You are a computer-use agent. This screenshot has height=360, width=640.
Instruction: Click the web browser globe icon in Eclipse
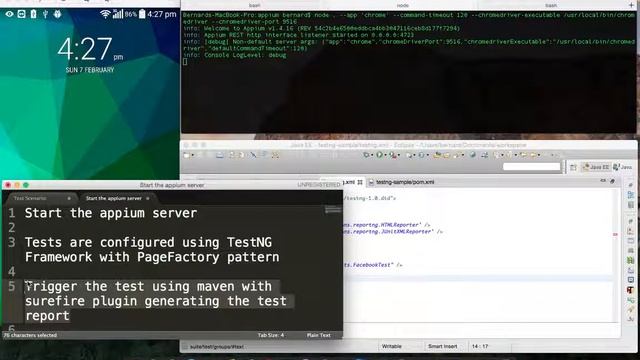pyautogui.click(x=473, y=155)
